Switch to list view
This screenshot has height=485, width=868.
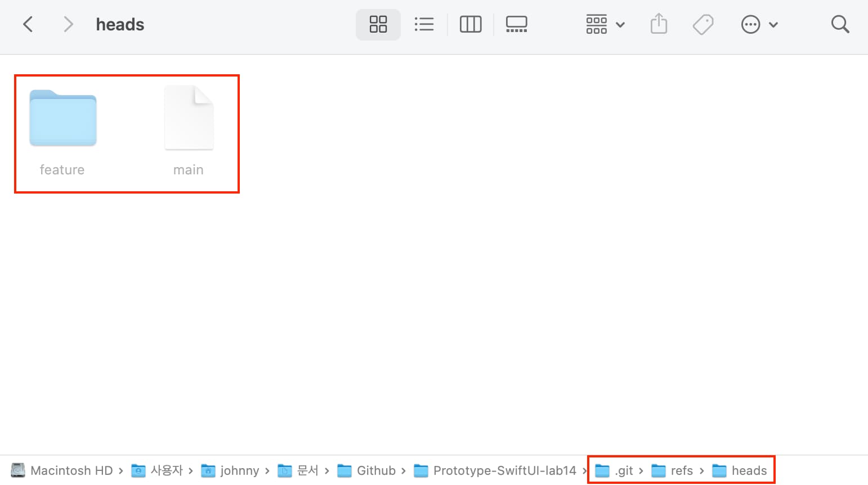pyautogui.click(x=424, y=24)
